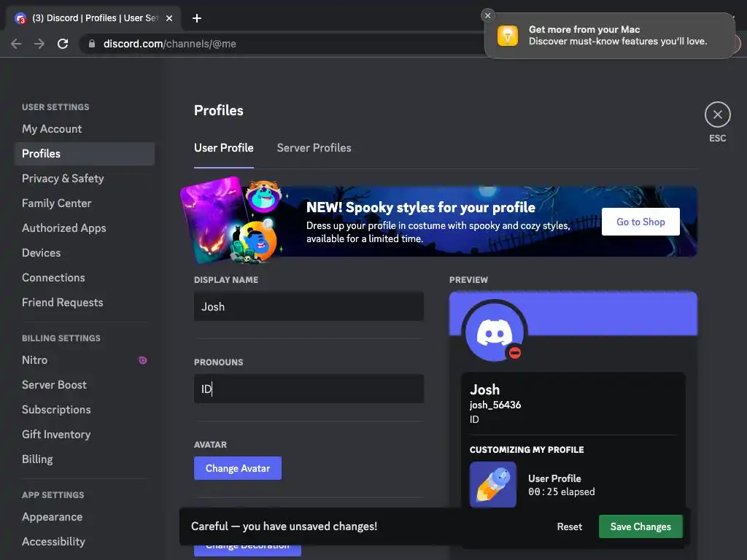
Task: Switch to the User Profile tab
Action: (x=223, y=148)
